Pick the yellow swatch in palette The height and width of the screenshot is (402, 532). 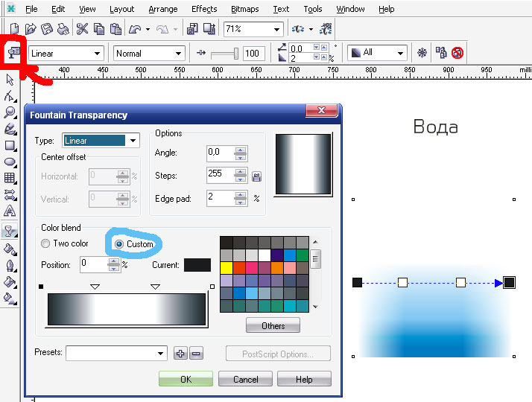click(x=226, y=268)
